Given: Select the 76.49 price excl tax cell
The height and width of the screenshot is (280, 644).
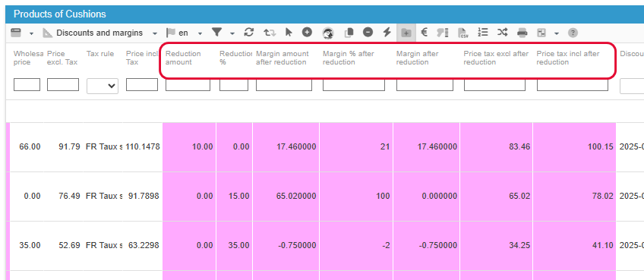Looking at the screenshot, I should point(64,197).
